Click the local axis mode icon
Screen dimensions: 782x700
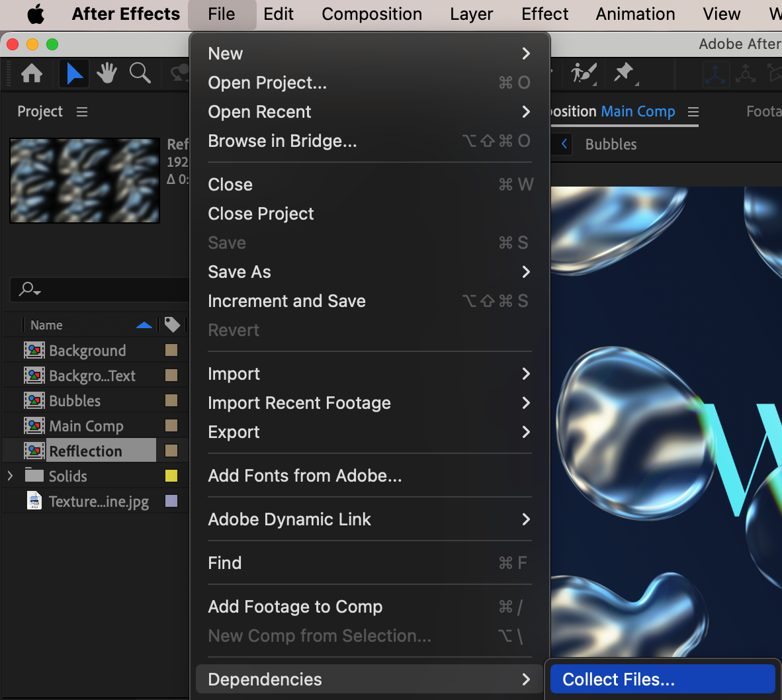pos(716,74)
